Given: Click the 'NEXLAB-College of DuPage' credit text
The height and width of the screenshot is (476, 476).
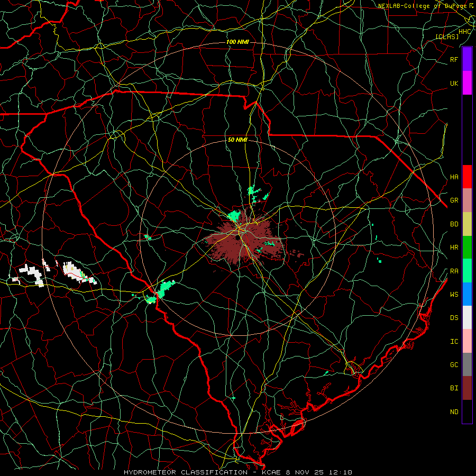Looking at the screenshot, I should click(x=423, y=6).
